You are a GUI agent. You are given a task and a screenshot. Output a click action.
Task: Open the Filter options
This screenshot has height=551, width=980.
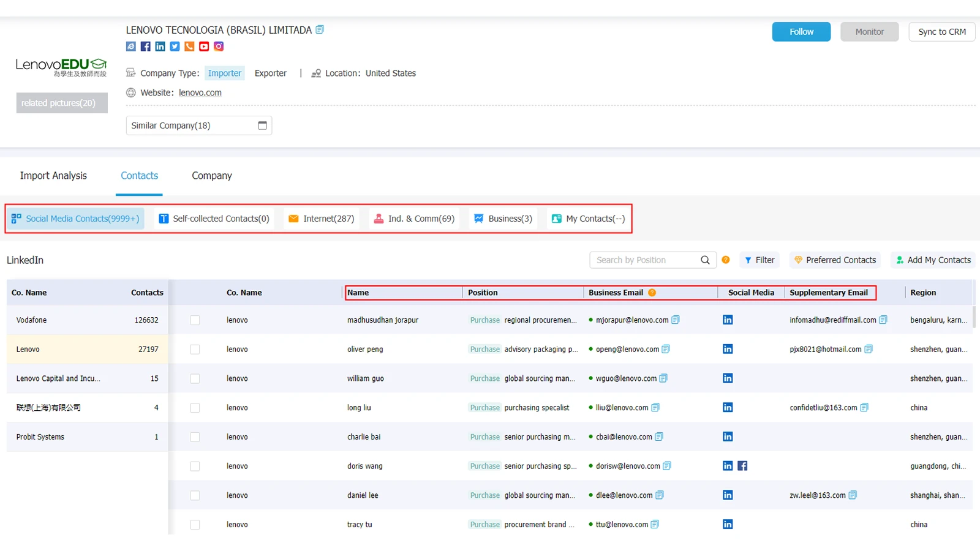(x=759, y=260)
